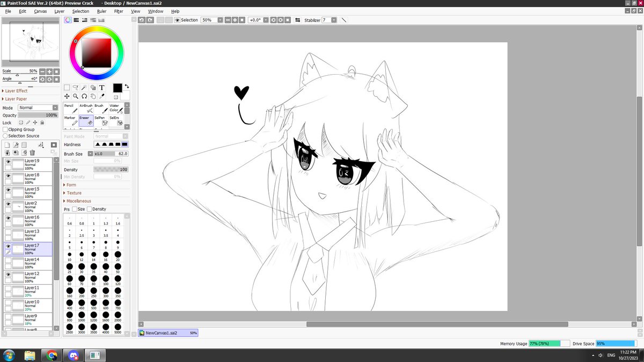The height and width of the screenshot is (362, 644).
Task: Click the Navigator canvas preview thumbnail
Action: pos(30,43)
